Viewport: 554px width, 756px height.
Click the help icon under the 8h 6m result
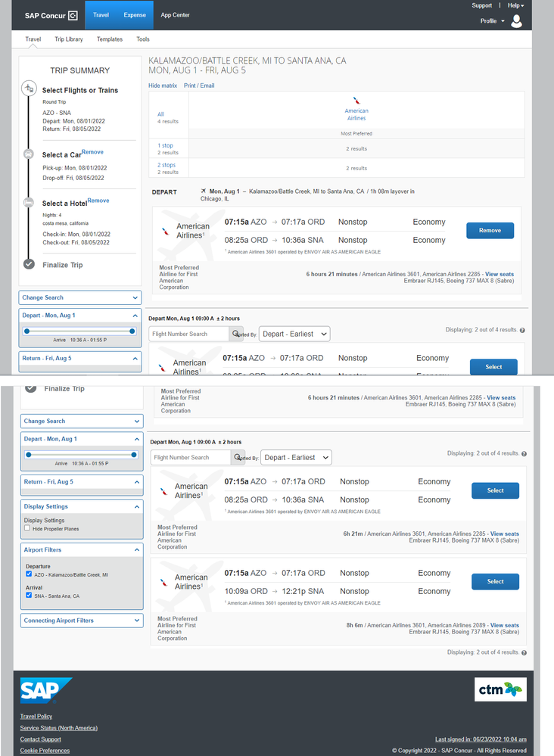pos(524,653)
